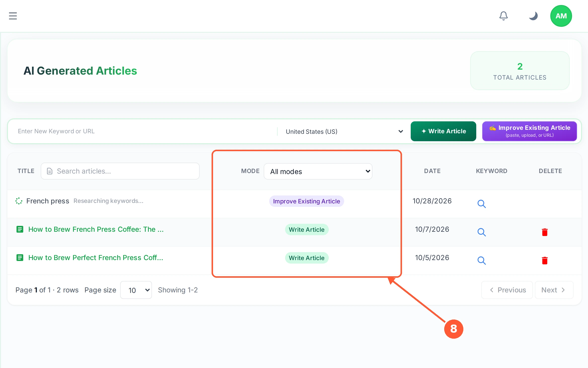This screenshot has height=368, width=588.
Task: Expand the Page size 10 dropdown
Action: [x=136, y=290]
